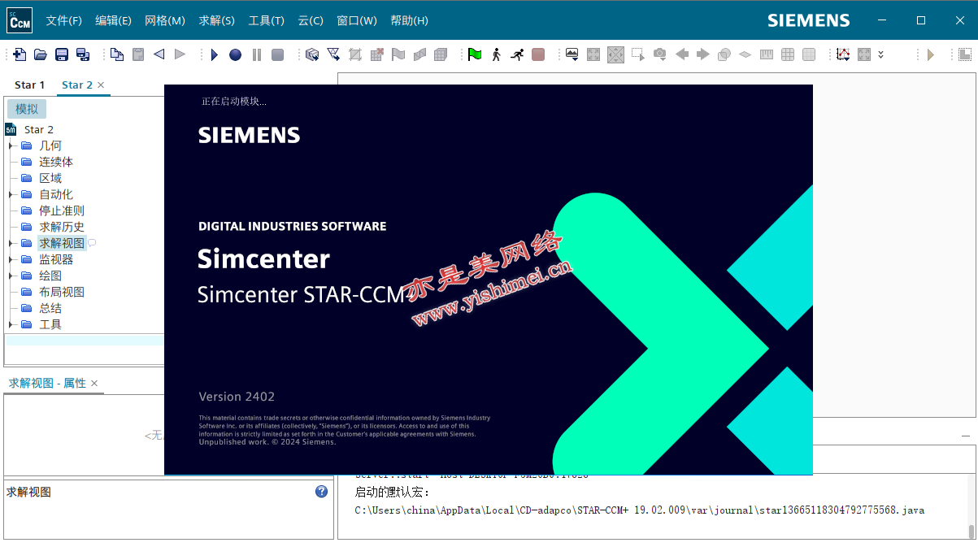This screenshot has height=560, width=978.
Task: Click the Copy icon in the toolbar
Action: (117, 54)
